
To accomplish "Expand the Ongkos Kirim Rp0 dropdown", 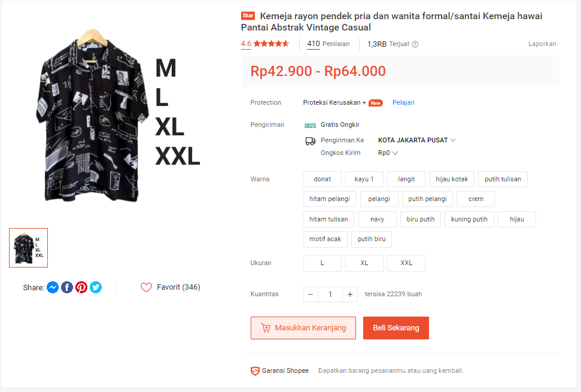I will (388, 153).
